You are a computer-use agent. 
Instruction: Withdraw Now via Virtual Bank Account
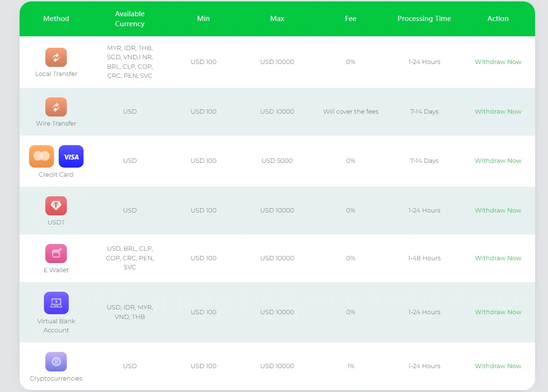click(x=498, y=312)
